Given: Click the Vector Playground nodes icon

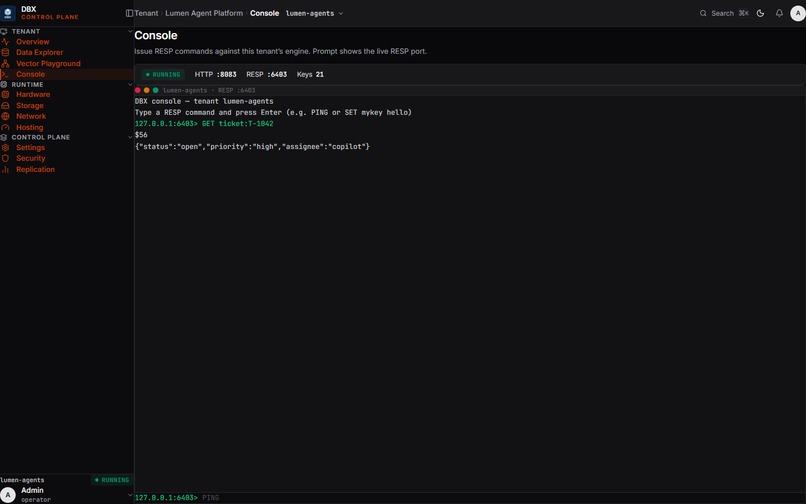Looking at the screenshot, I should coord(5,64).
